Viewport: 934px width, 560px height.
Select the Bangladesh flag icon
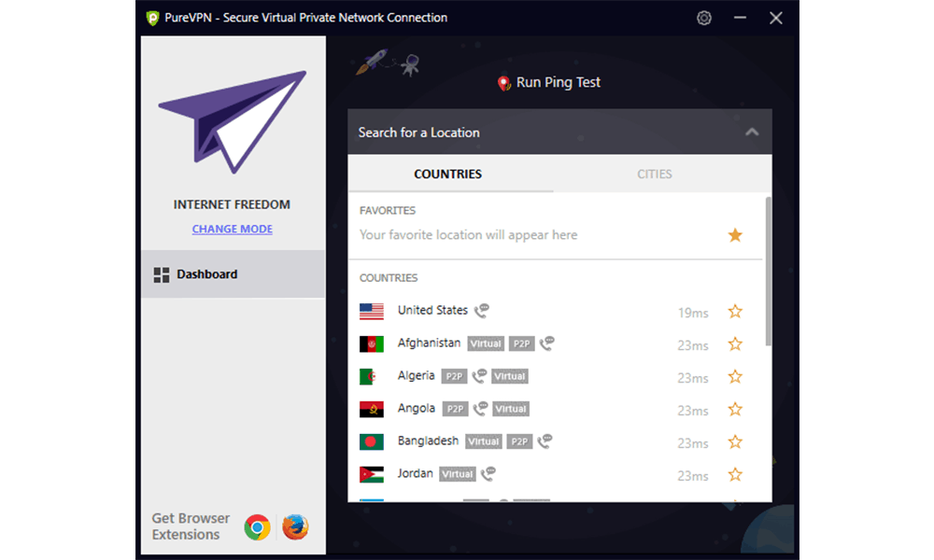[372, 442]
